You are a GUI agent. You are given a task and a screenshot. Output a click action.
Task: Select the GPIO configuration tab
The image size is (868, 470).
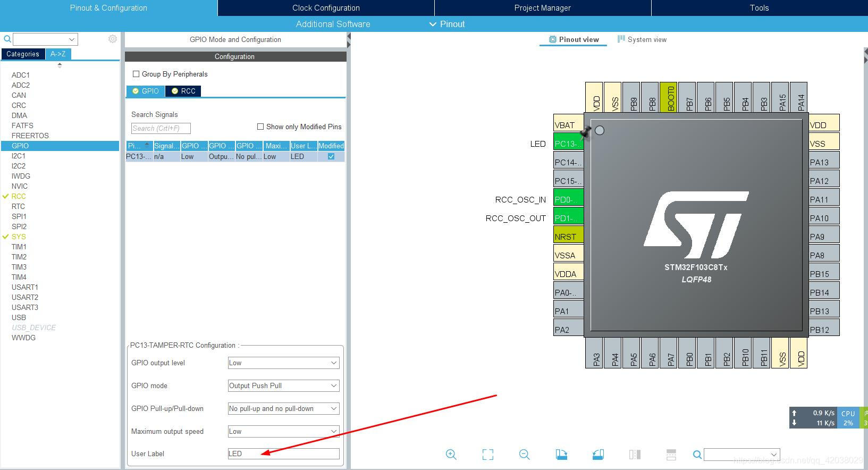[x=145, y=91]
